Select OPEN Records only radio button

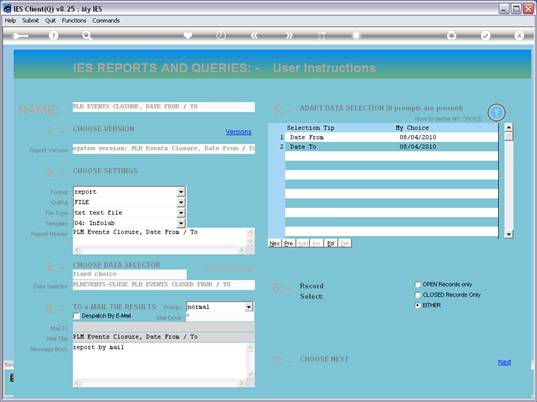point(417,284)
